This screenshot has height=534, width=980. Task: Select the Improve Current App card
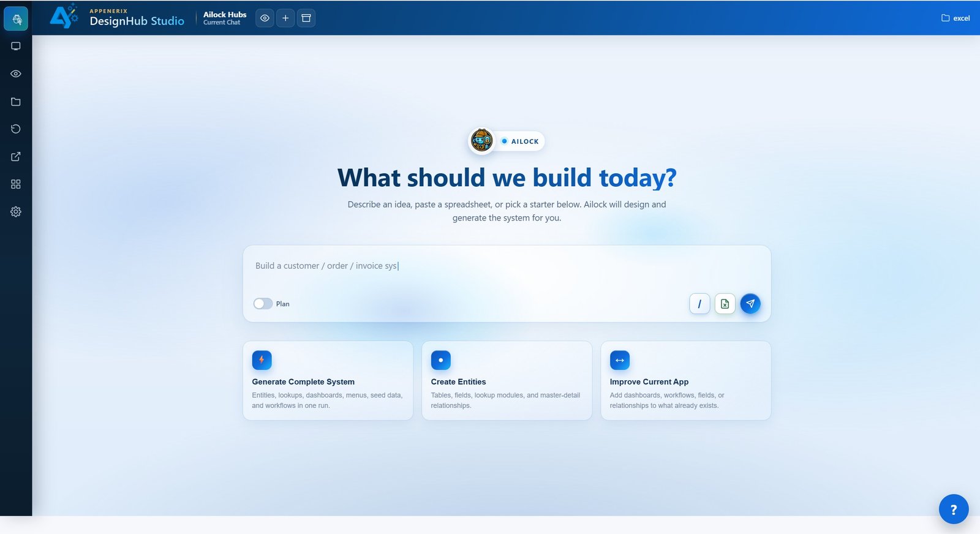click(685, 380)
